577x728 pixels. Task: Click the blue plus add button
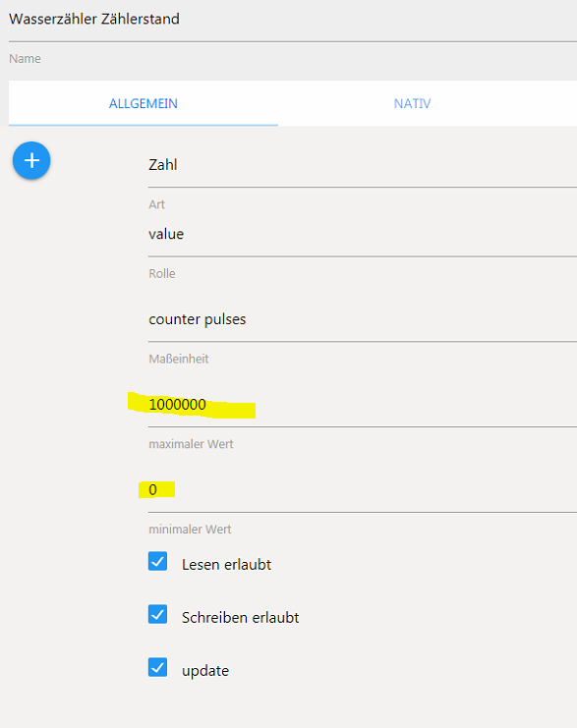tap(31, 161)
